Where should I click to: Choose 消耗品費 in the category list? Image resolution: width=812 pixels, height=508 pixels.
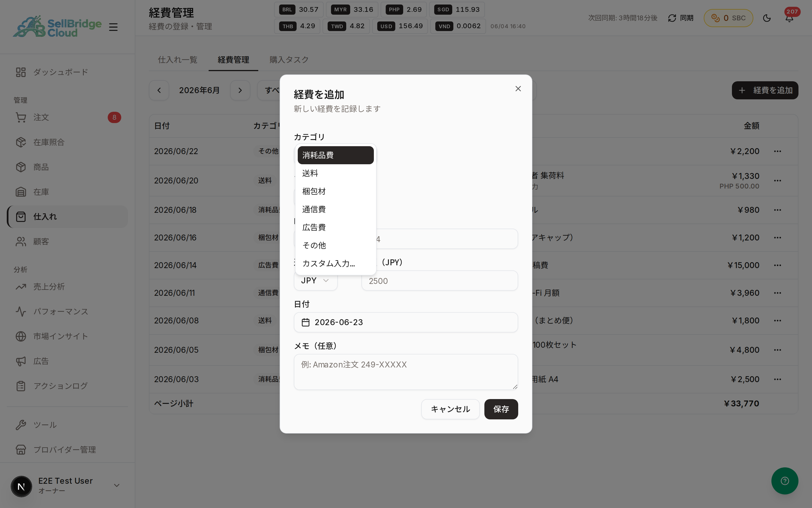(336, 155)
